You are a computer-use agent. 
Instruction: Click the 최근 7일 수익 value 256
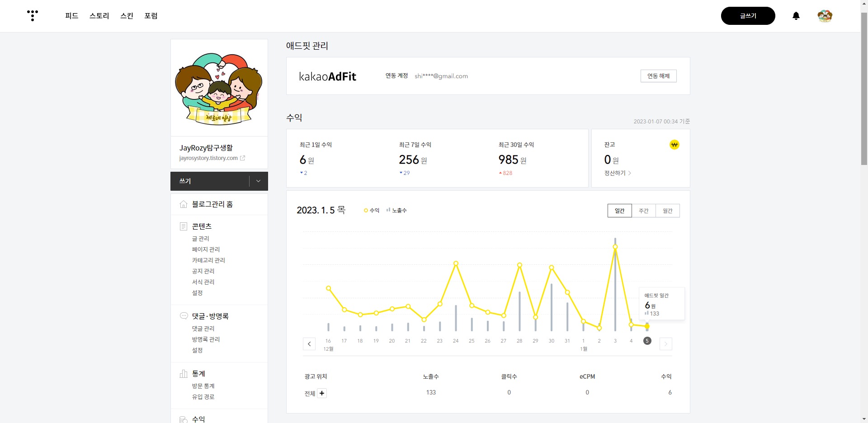pyautogui.click(x=409, y=160)
